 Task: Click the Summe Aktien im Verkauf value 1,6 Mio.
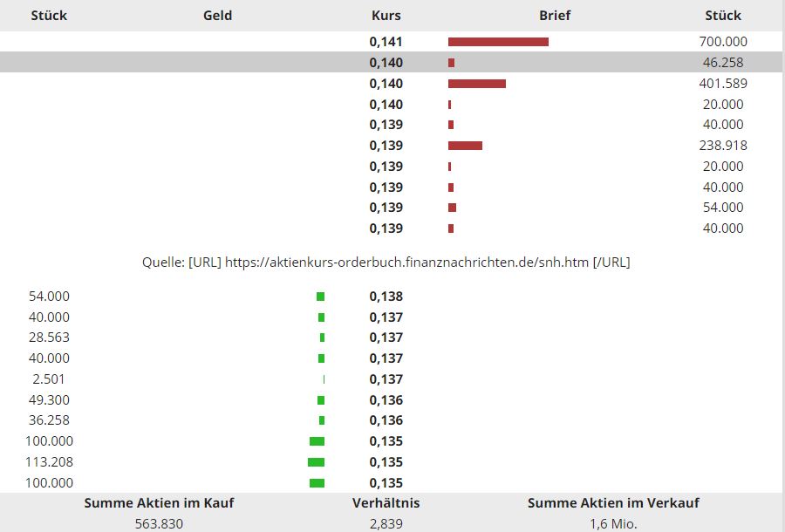click(613, 523)
